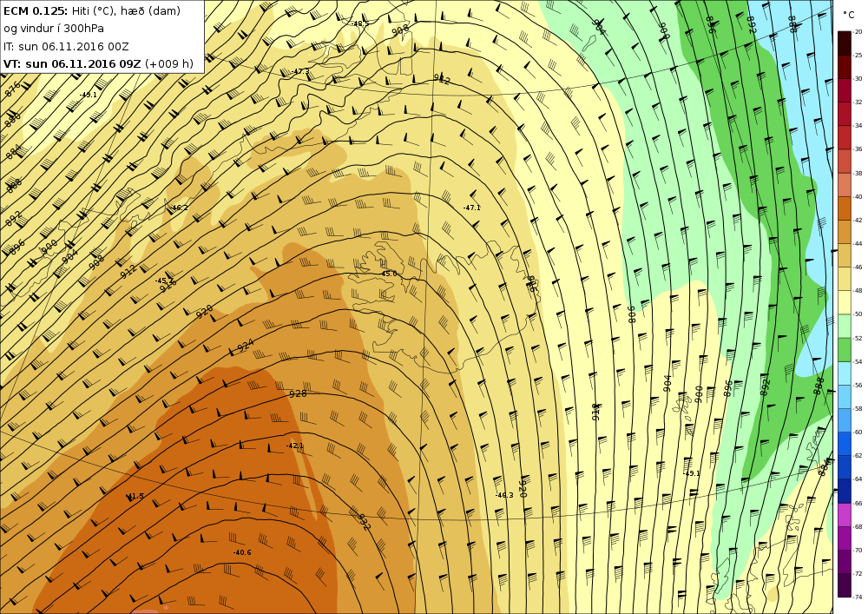Pick the royal blue legend swatch between -60 and -62
Viewport: 868px width, 614px height.
845,444
